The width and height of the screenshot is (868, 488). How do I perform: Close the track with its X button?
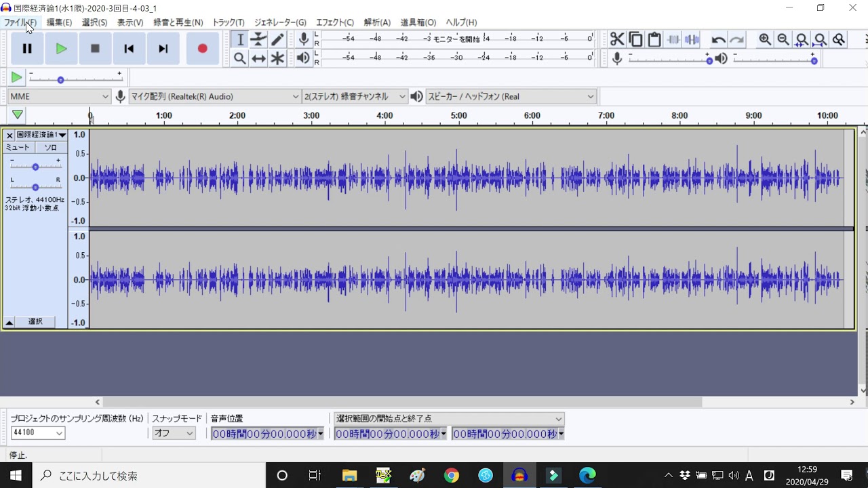(9, 135)
